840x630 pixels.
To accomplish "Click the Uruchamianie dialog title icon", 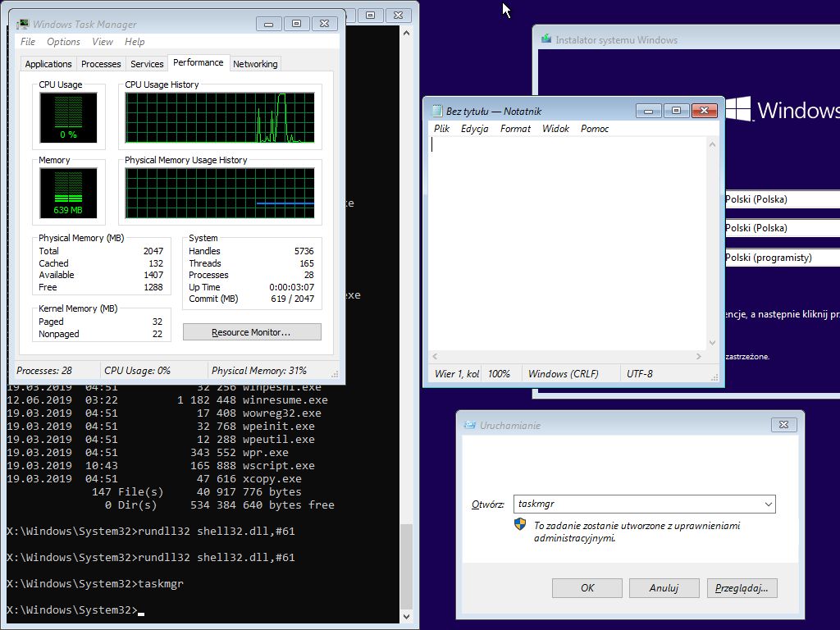I will pyautogui.click(x=470, y=425).
